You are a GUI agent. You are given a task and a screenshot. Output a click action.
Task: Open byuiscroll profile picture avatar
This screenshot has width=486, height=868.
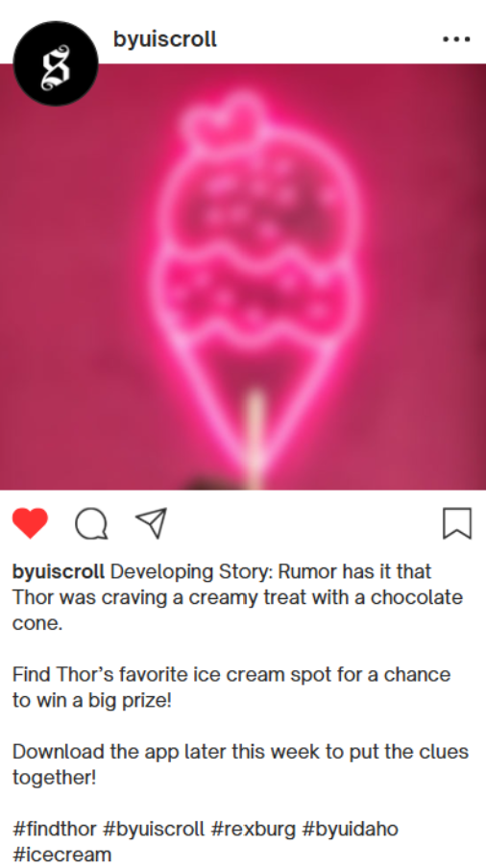pyautogui.click(x=56, y=63)
